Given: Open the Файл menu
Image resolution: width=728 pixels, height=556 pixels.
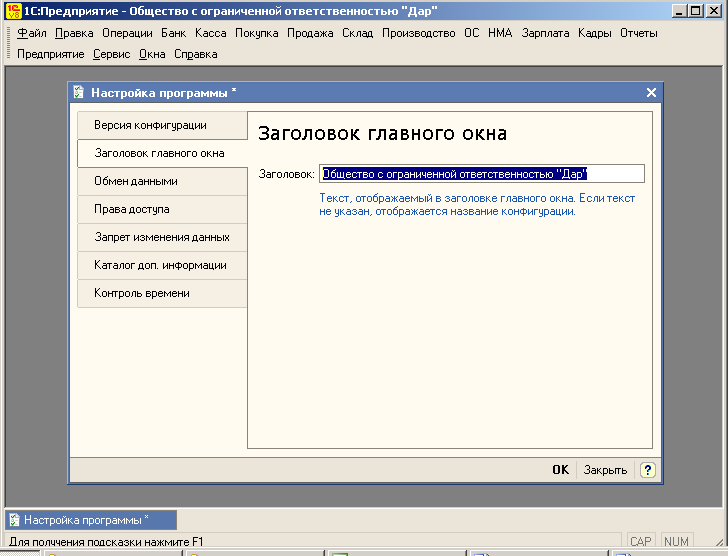Looking at the screenshot, I should tap(32, 33).
